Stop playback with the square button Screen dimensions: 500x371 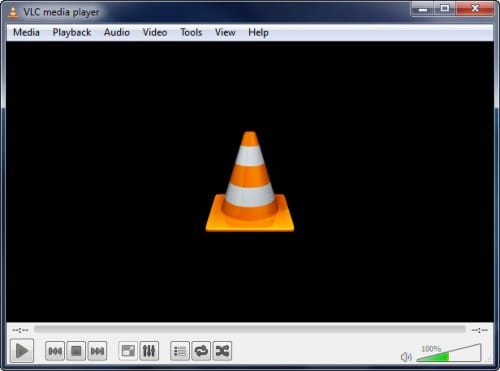coord(76,351)
